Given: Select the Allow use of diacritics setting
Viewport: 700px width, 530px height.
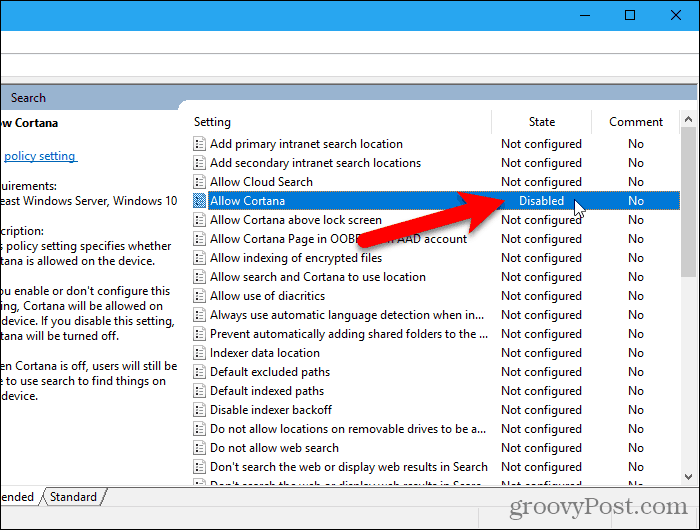Looking at the screenshot, I should (x=267, y=296).
